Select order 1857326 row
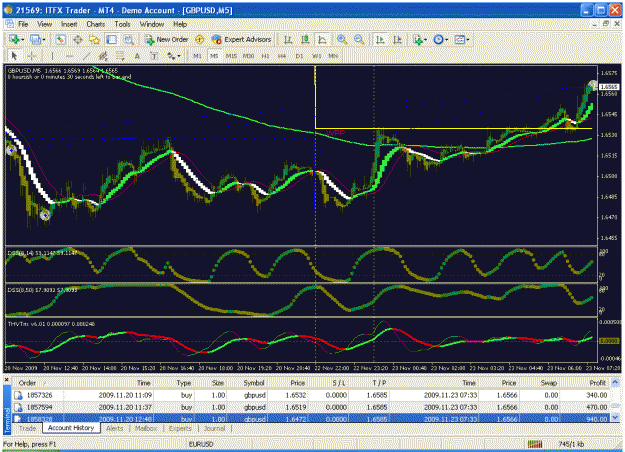 click(311, 395)
